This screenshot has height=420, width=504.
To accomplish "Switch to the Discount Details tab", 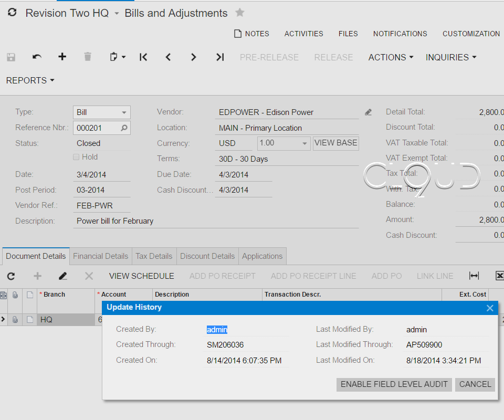I will point(207,256).
